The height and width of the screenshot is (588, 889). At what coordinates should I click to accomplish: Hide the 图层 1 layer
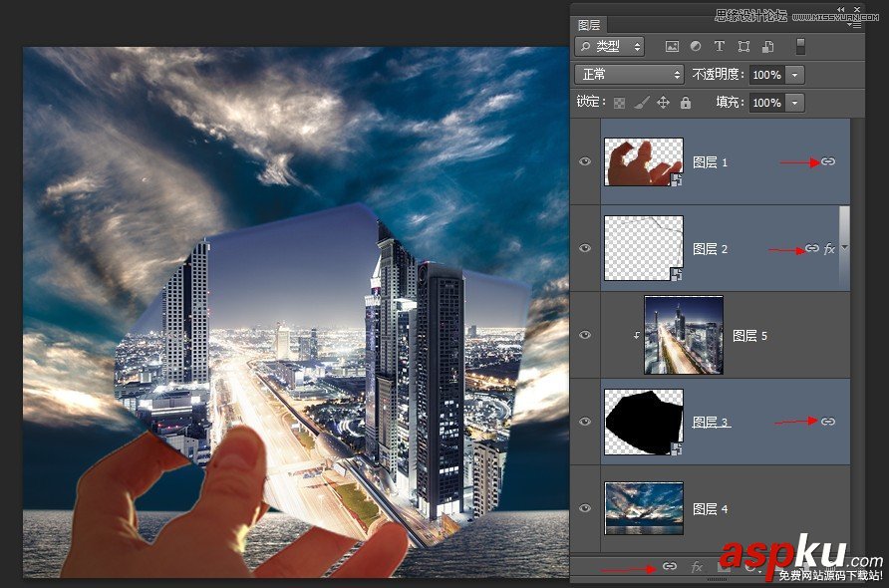(x=585, y=161)
